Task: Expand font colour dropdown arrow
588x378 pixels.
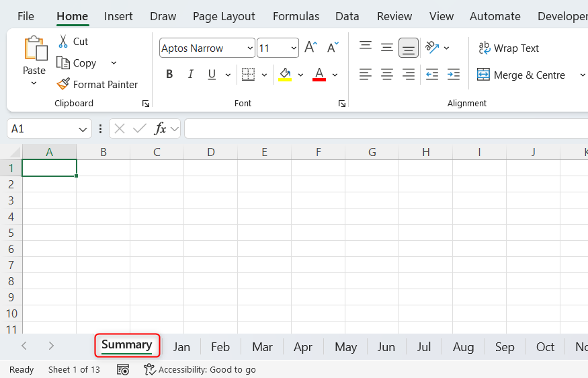Action: click(335, 75)
